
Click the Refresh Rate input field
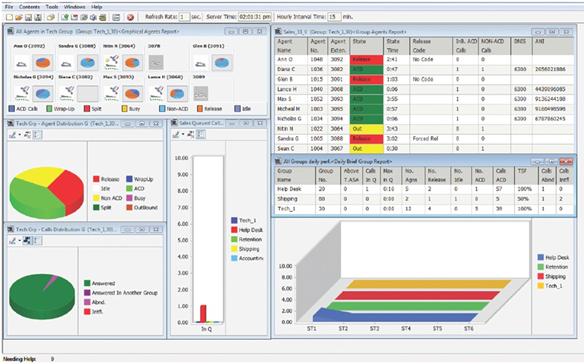pyautogui.click(x=184, y=17)
